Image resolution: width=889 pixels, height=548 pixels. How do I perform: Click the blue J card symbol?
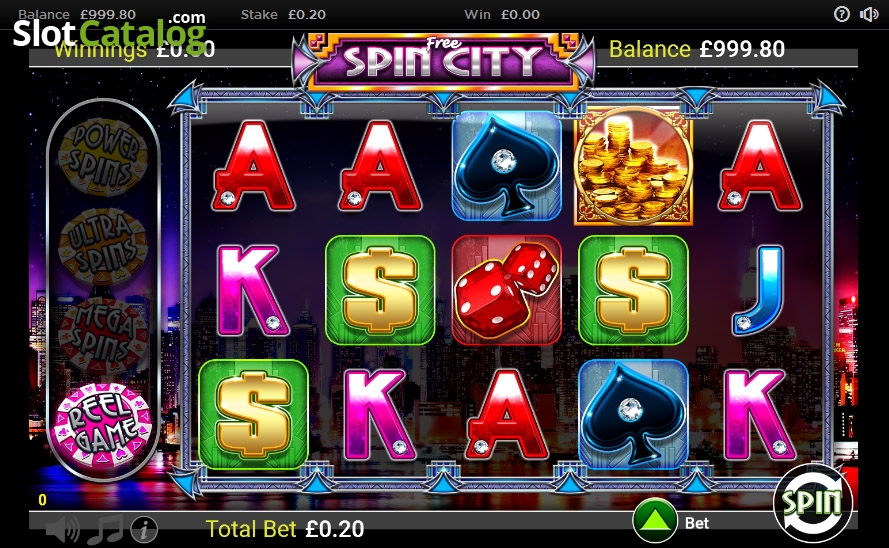[x=759, y=290]
